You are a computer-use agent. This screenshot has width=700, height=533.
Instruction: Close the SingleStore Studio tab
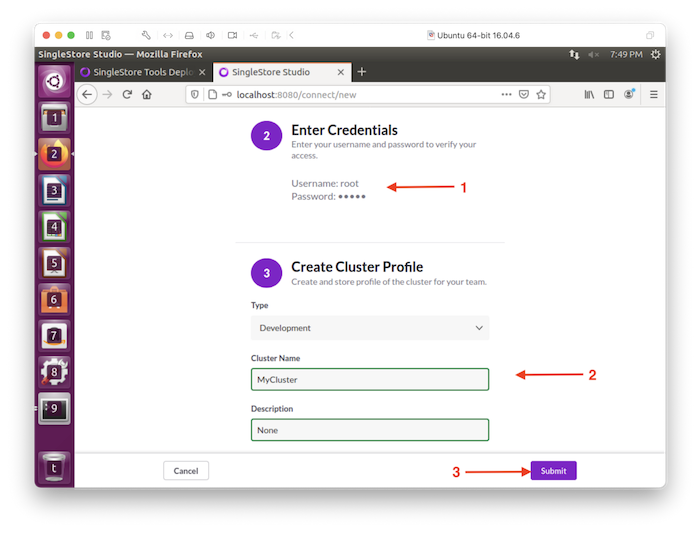point(341,72)
